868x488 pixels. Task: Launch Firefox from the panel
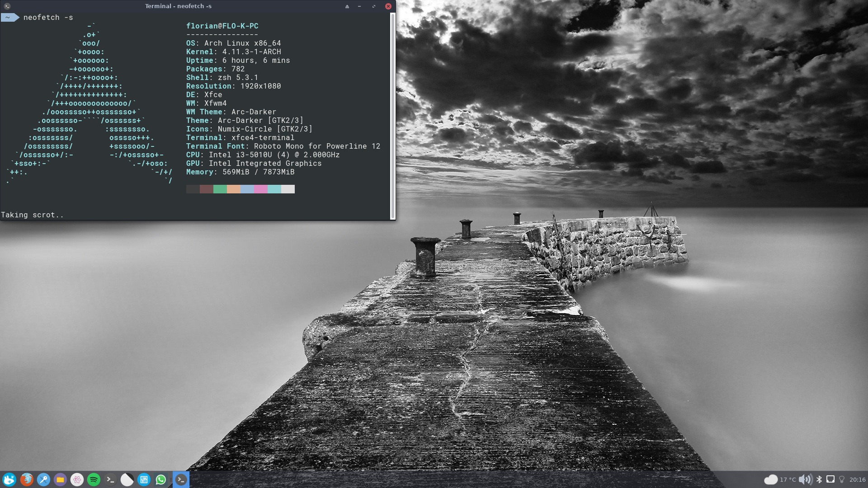[x=27, y=479]
